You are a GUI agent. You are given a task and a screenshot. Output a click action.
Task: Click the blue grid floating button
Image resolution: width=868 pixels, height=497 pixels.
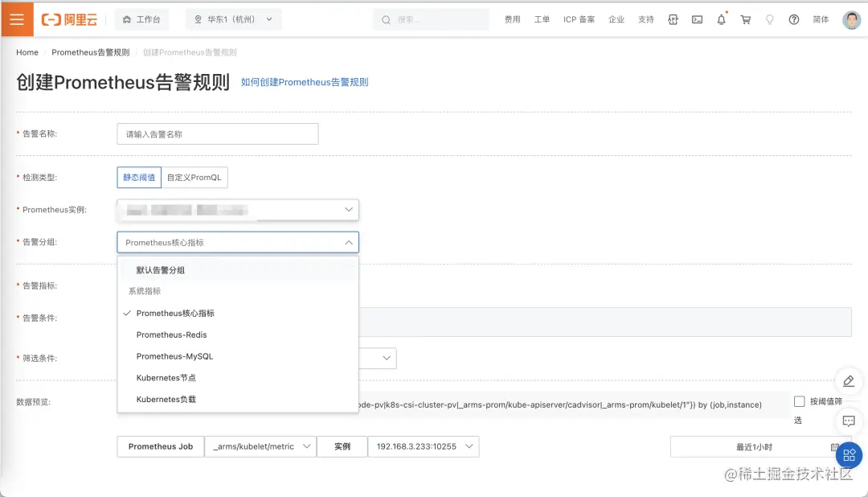[x=850, y=455]
